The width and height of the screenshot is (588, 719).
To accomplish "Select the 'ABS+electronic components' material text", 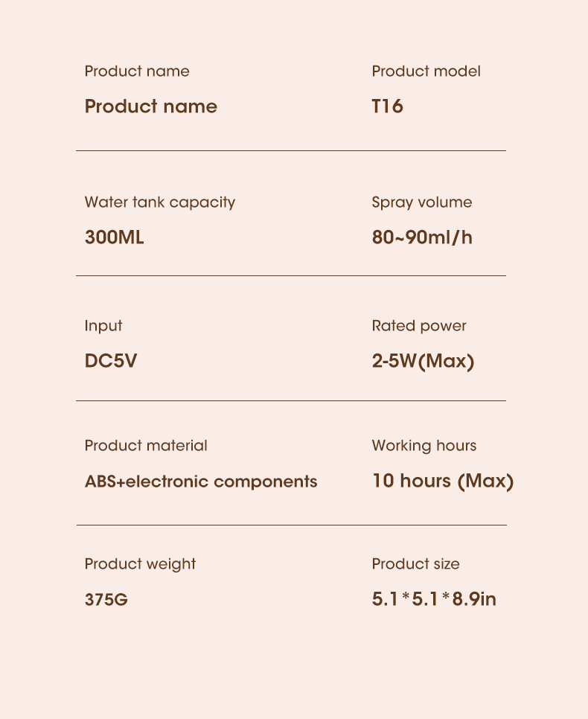I will point(201,482).
